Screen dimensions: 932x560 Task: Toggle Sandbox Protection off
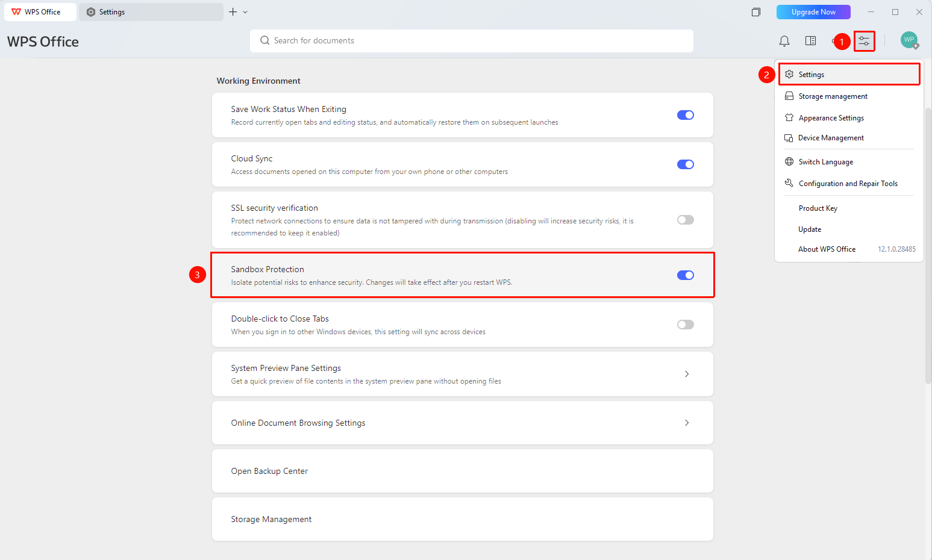686,275
